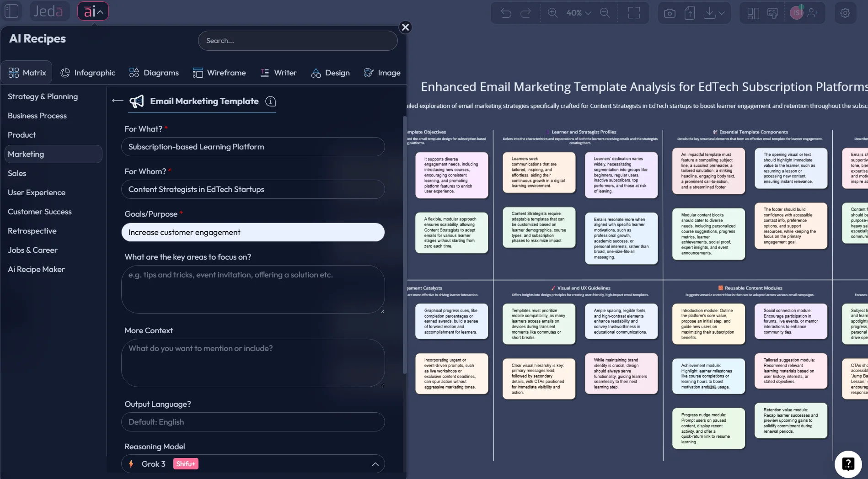Switch to the Wireframe recipes tab
Image resolution: width=868 pixels, height=479 pixels.
click(220, 73)
